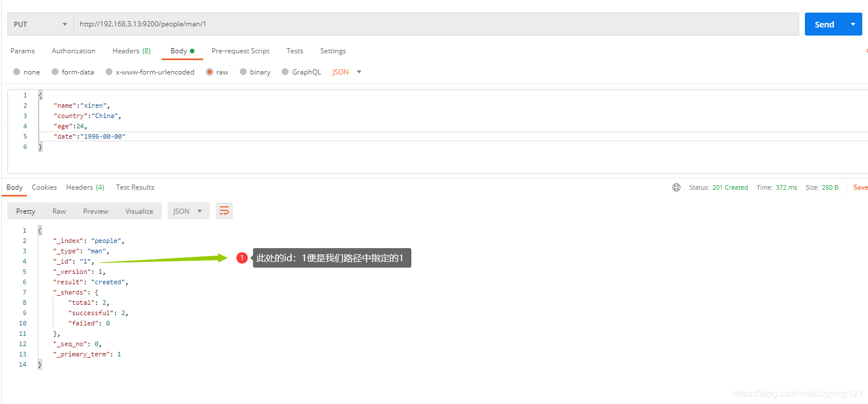Screen dimensions: 868x404
Task: Click the "_version": 1 response line
Action: [x=80, y=272]
